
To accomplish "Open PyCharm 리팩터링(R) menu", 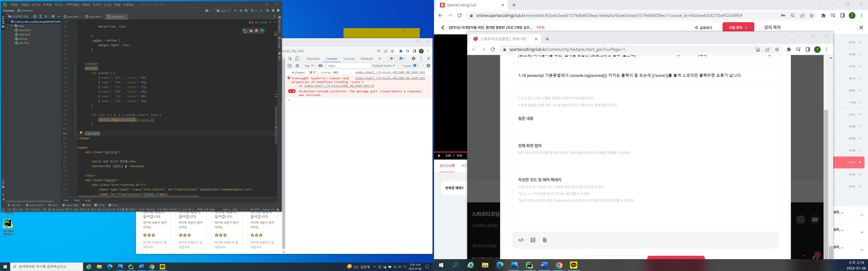I will click(72, 4).
